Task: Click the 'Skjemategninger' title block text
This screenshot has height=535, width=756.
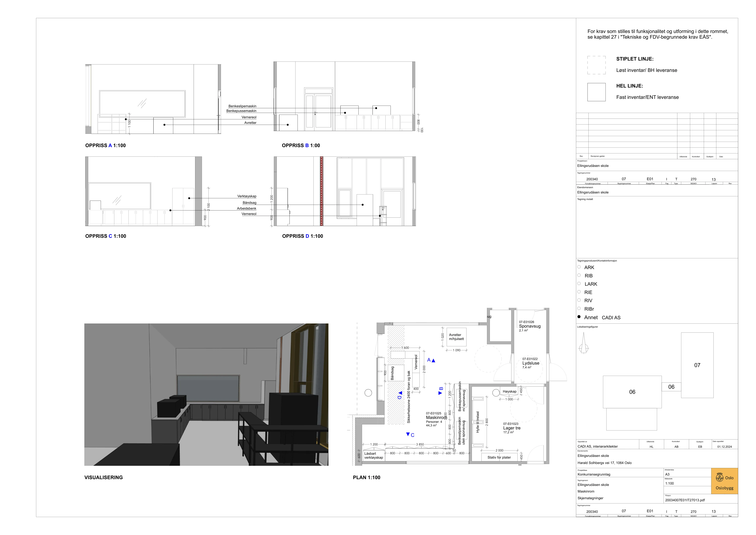Action: click(x=590, y=498)
